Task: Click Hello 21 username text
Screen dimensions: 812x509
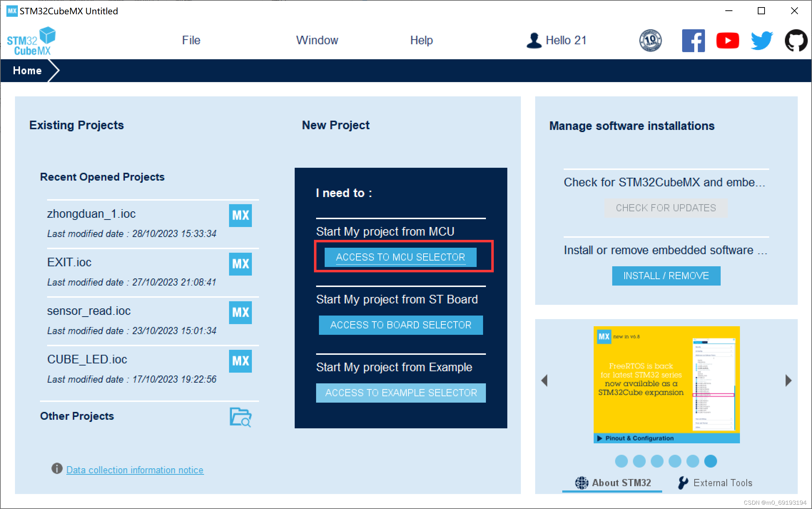Action: [x=566, y=40]
